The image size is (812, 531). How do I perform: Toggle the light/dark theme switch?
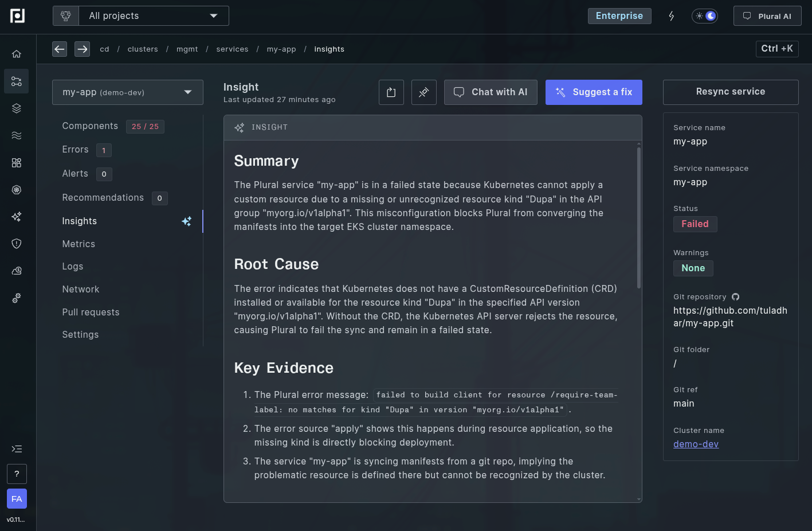point(705,16)
